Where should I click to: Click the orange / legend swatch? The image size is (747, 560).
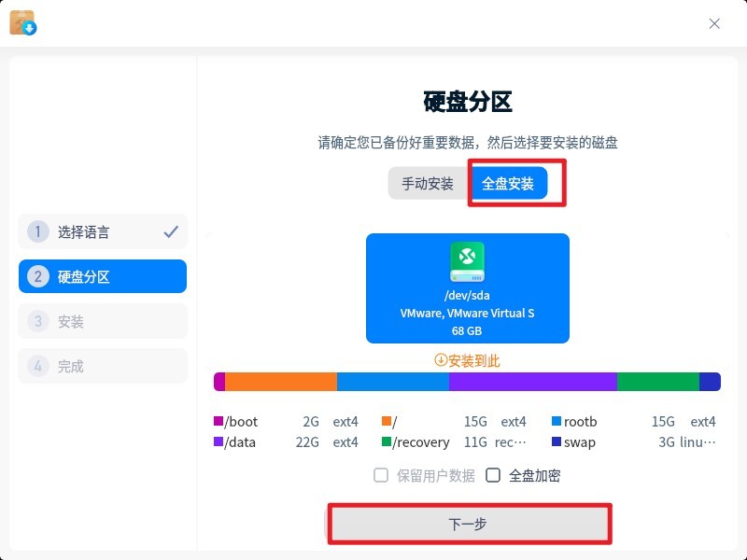tap(387, 421)
